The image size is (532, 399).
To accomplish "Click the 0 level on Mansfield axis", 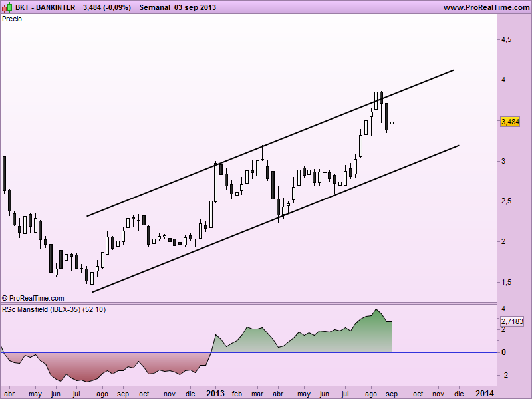I will 503,352.
